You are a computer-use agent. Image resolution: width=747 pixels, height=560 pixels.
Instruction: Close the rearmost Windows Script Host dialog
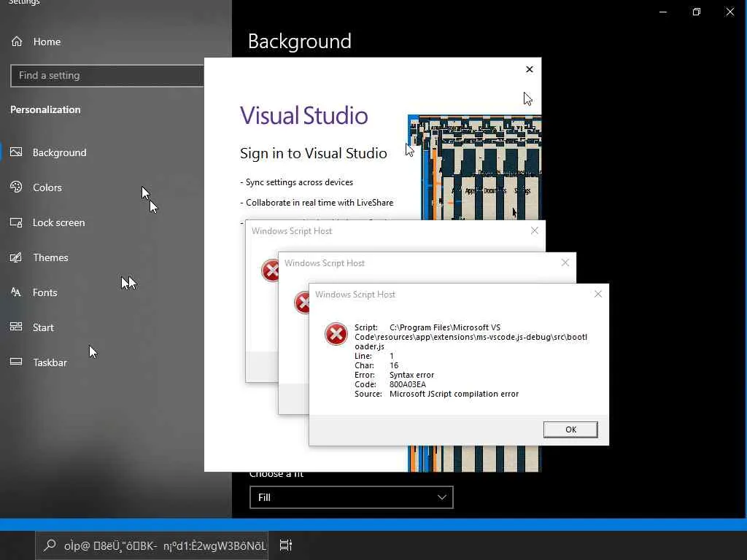pyautogui.click(x=535, y=230)
